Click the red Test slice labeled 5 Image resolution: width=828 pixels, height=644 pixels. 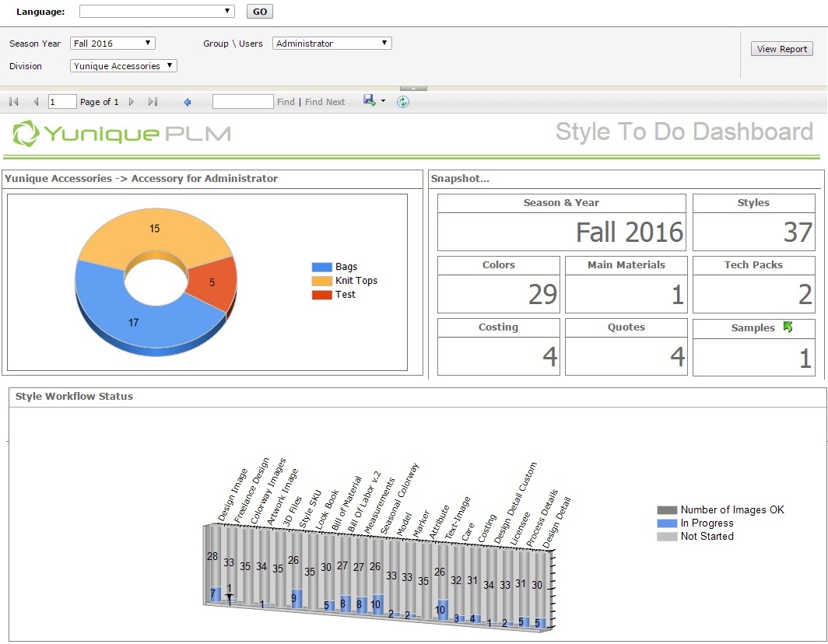coord(212,282)
